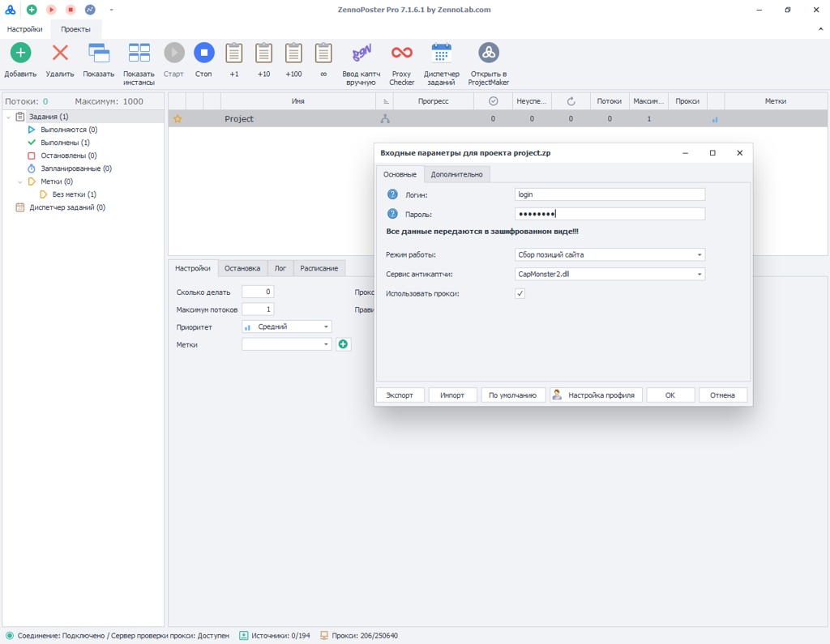Click the OK button in dialog

[670, 395]
